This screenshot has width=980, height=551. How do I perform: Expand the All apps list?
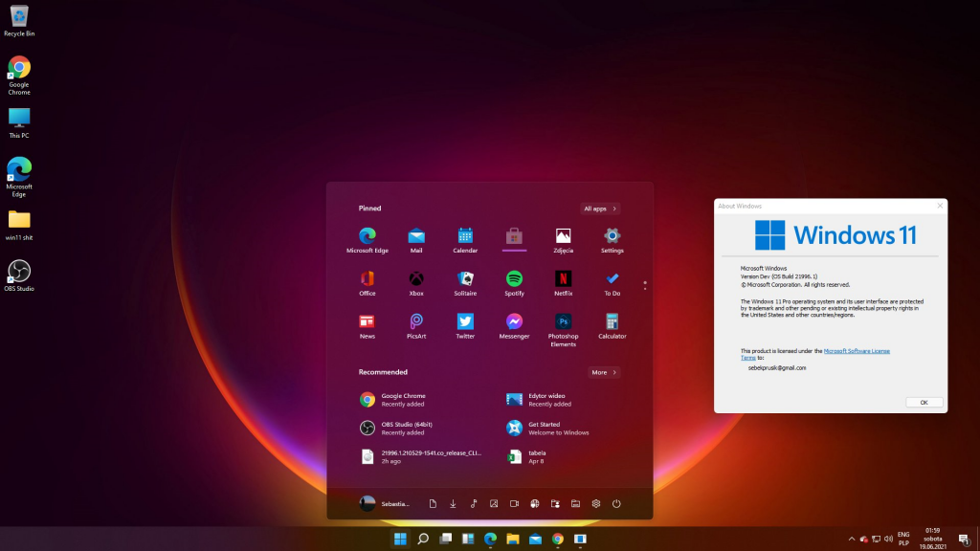tap(601, 208)
